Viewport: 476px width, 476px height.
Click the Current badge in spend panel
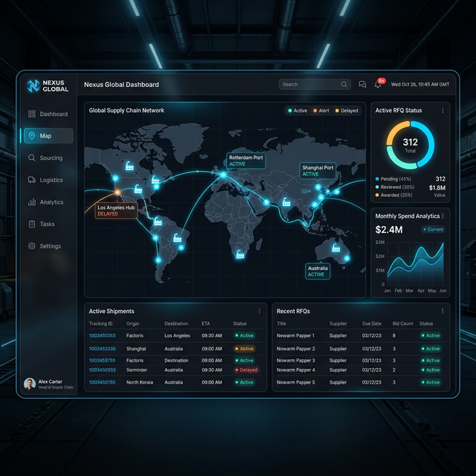(433, 230)
